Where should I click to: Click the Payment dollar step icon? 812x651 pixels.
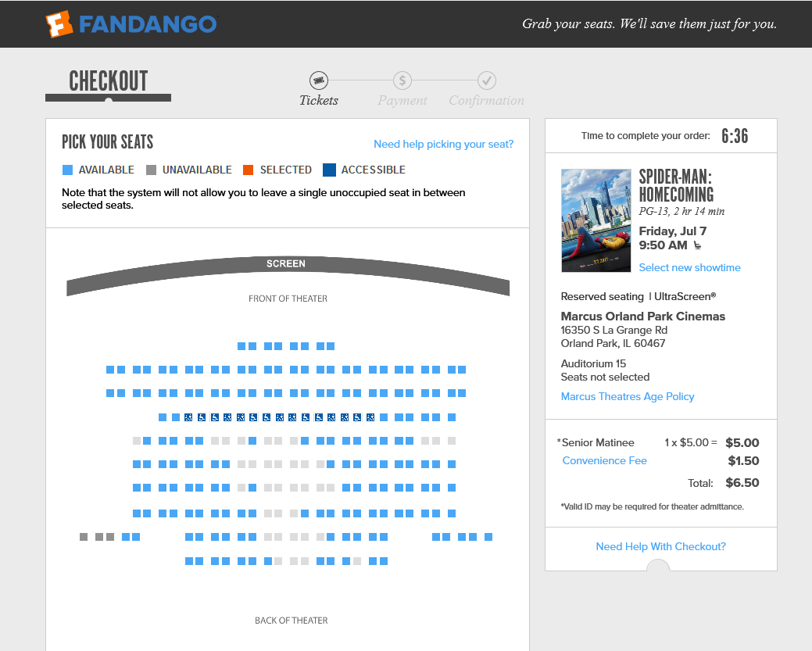(402, 80)
